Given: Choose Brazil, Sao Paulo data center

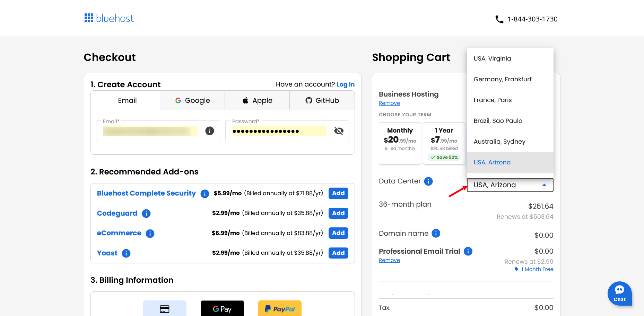Looking at the screenshot, I should coord(510,121).
